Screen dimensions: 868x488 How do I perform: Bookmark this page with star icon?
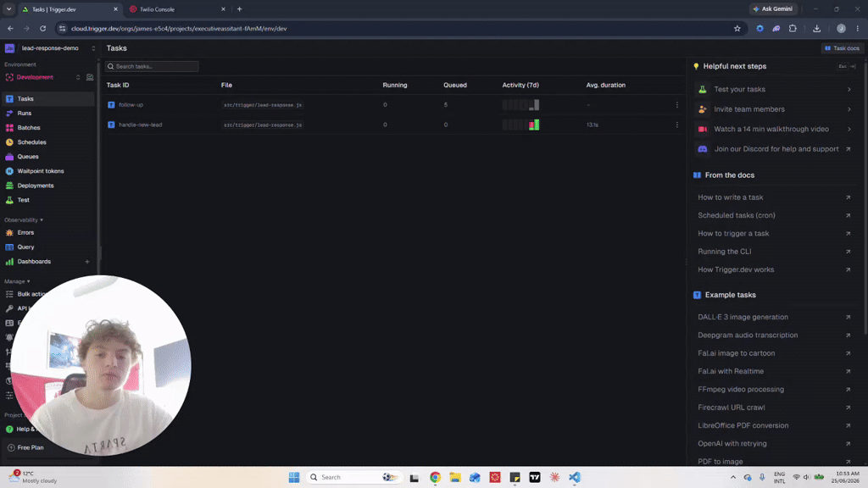737,29
